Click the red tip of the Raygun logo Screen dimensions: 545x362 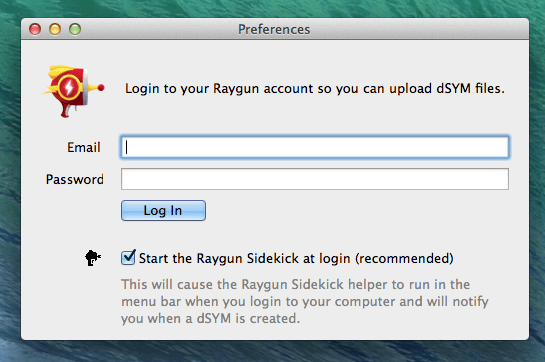coord(101,88)
